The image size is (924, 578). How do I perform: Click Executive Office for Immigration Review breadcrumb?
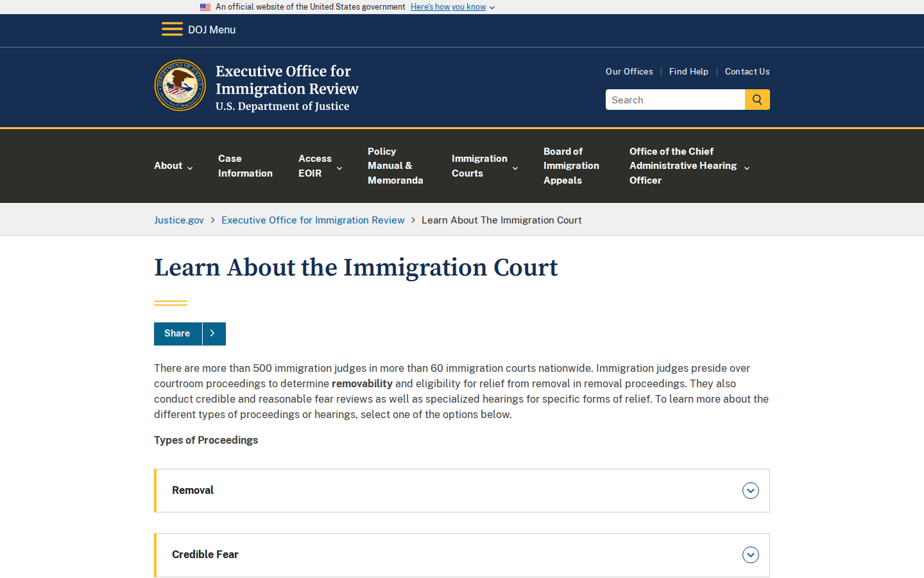tap(313, 220)
